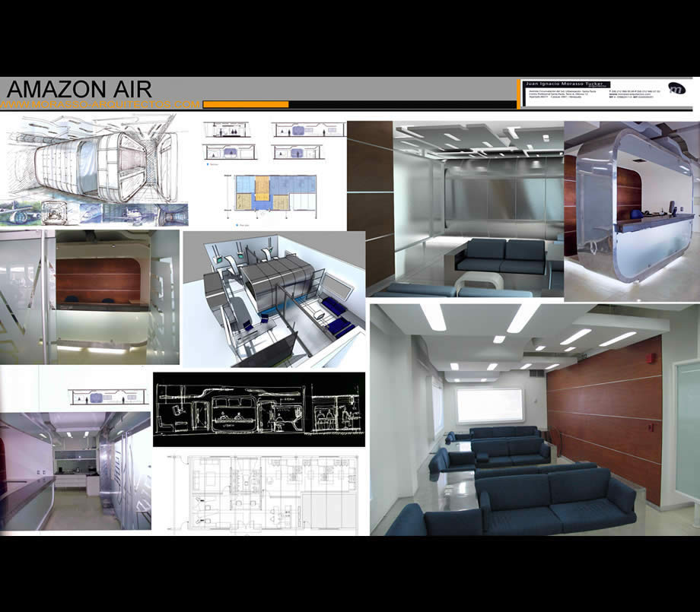Viewport: 700px width, 612px height.
Task: Open the bottom-left small elevation drawing
Action: [230, 152]
